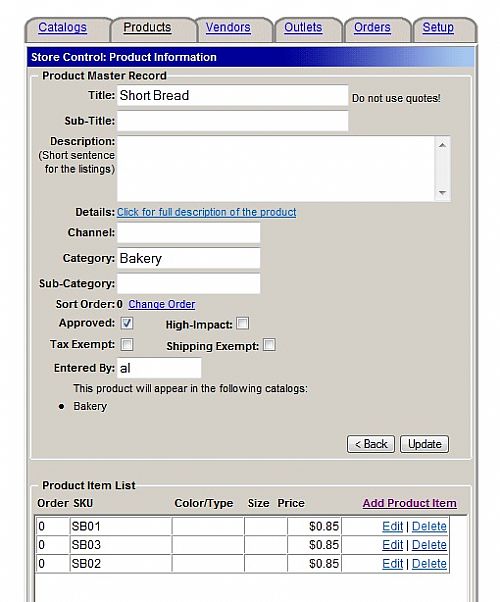Click into the Category field containing Bakery
Image resolution: width=500 pixels, height=602 pixels.
click(189, 258)
